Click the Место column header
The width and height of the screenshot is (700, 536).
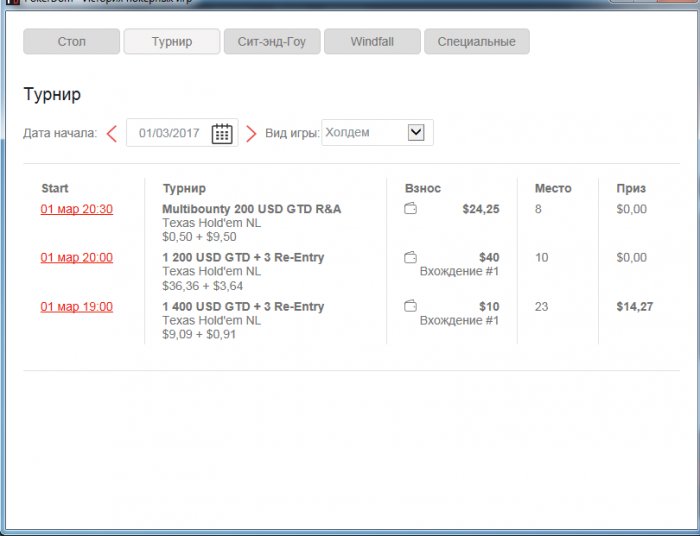[553, 188]
